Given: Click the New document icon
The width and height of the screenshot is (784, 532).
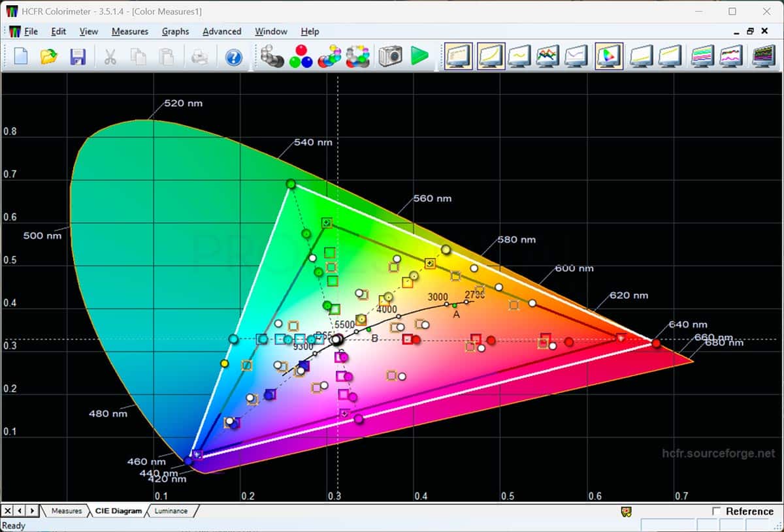Looking at the screenshot, I should click(x=21, y=57).
